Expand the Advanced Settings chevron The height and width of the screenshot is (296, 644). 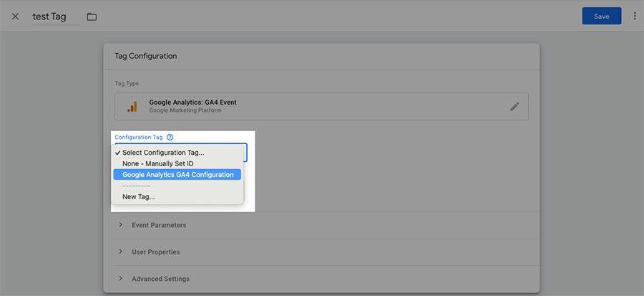[120, 278]
